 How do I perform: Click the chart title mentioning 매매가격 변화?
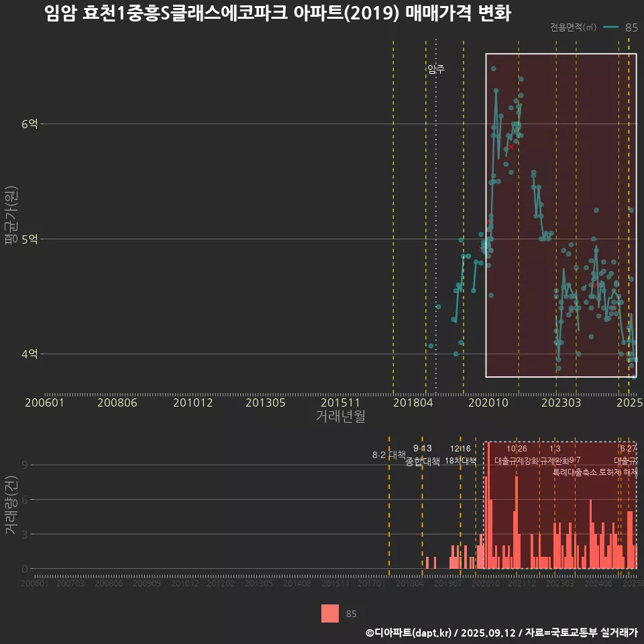tap(278, 13)
